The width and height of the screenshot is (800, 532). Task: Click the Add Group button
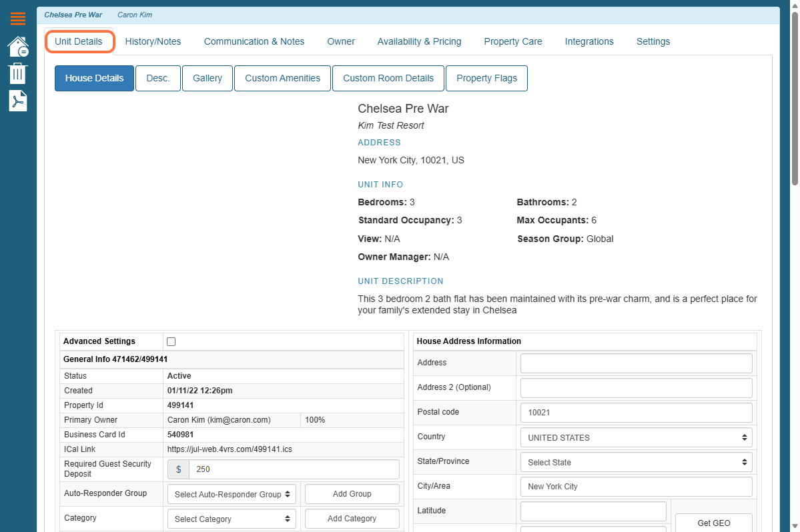click(x=352, y=494)
